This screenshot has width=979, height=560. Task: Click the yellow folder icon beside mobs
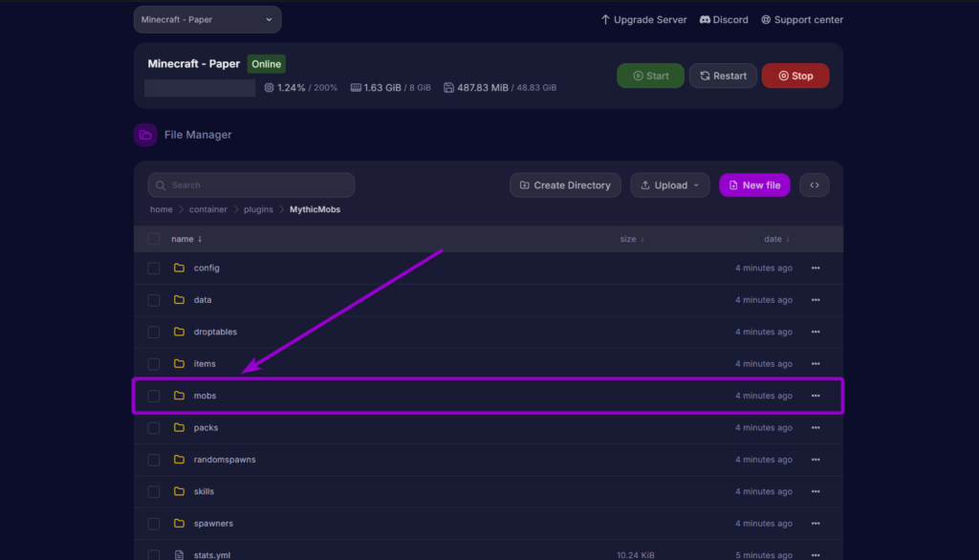(x=179, y=395)
